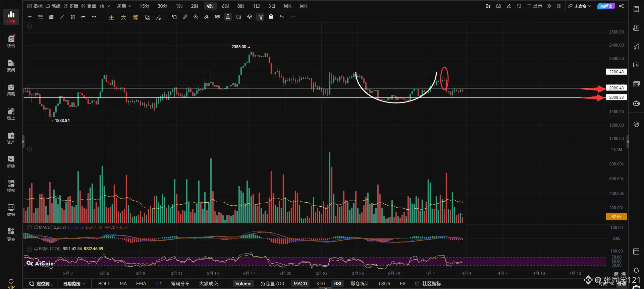Click the 主 main force indicator icon

coord(111,17)
